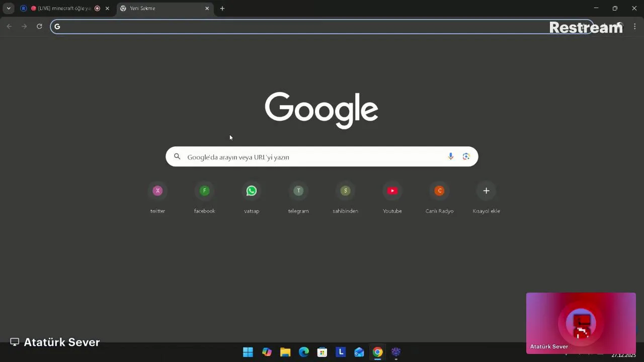Open the Windows Start menu

pos(248,352)
